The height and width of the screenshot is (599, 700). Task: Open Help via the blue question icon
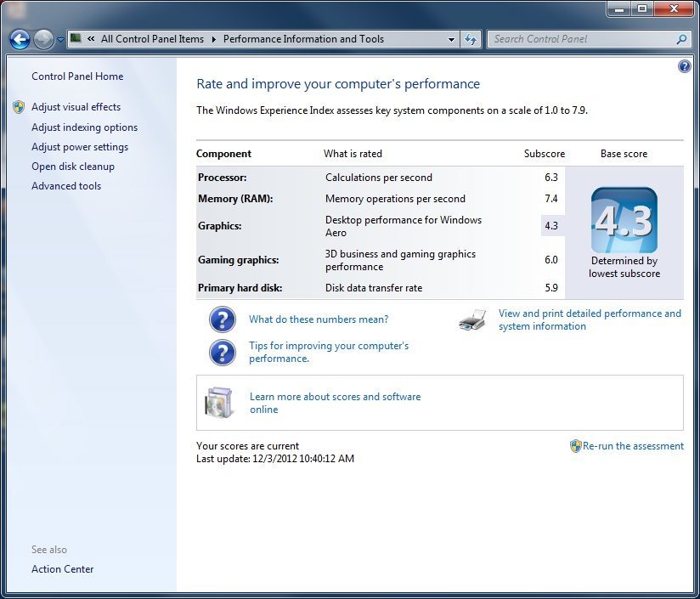pos(684,66)
